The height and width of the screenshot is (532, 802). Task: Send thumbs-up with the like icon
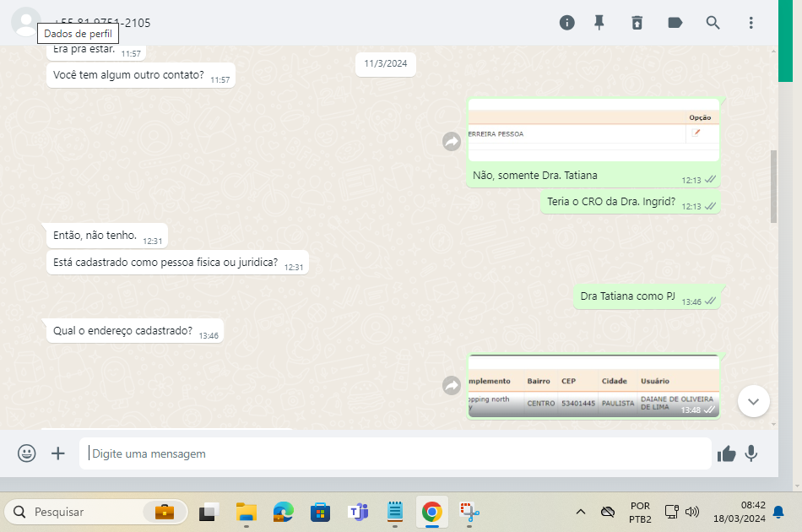click(x=726, y=454)
